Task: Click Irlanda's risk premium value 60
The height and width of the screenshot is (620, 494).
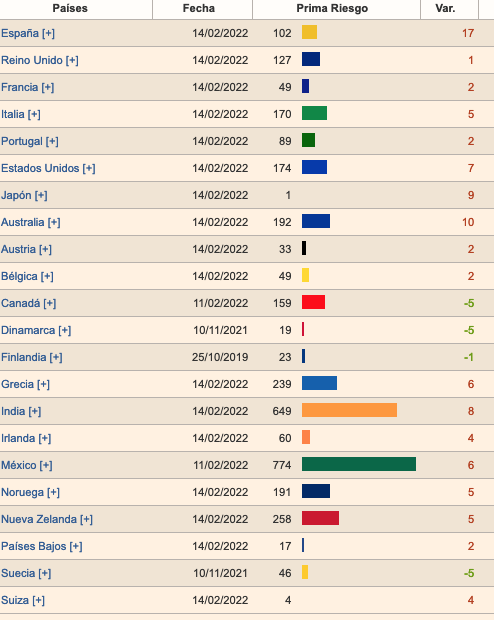Action: pos(285,438)
